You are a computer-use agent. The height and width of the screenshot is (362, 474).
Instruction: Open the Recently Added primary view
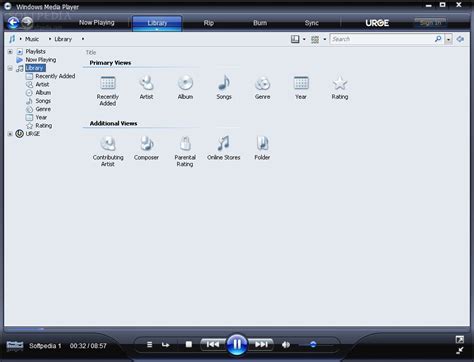[x=108, y=90]
